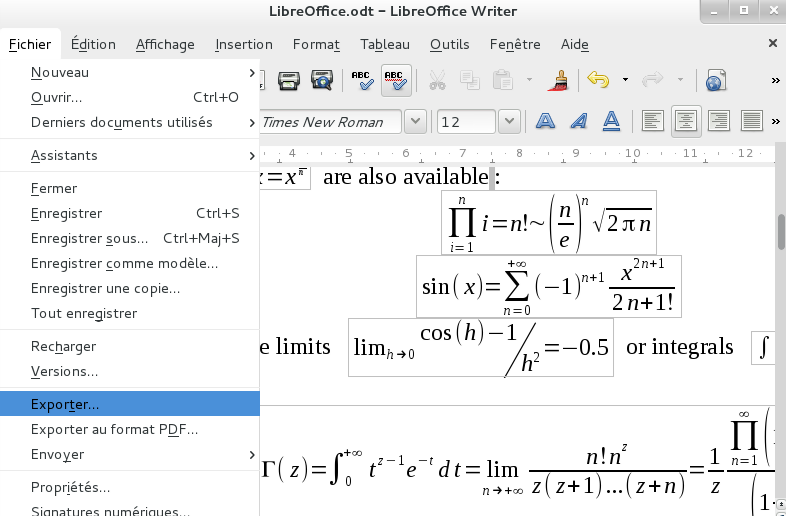Open the Tableau menu
This screenshot has width=786, height=516.
point(384,45)
